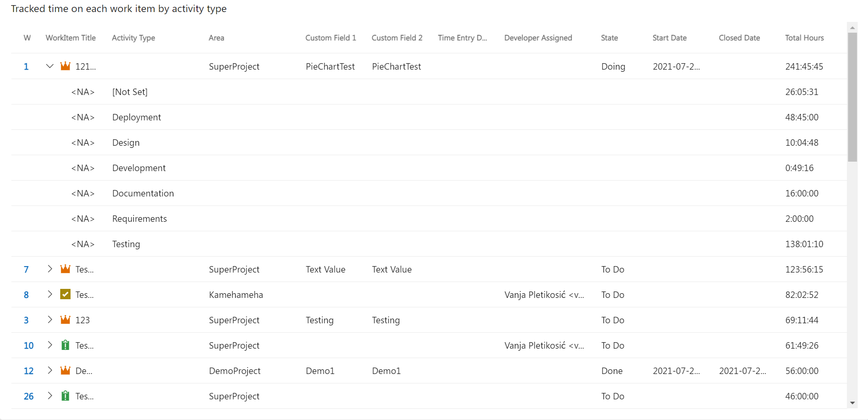
Task: Click the Done state cell
Action: tap(612, 371)
